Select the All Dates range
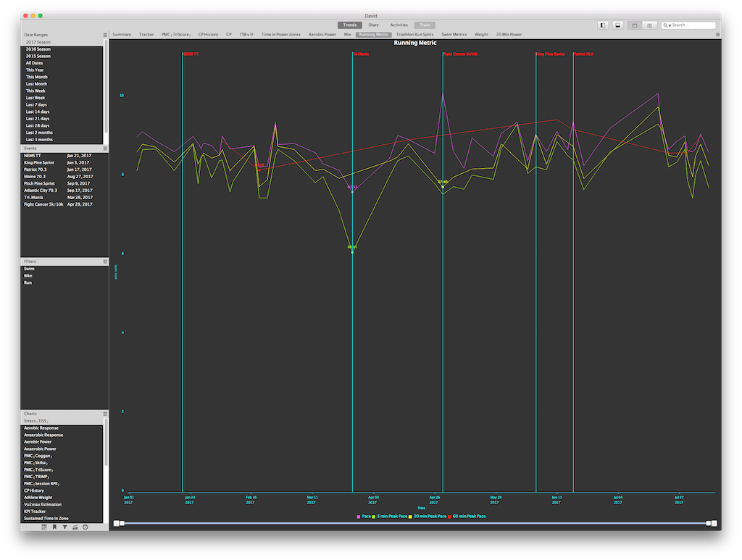Image resolution: width=742 pixels, height=560 pixels. tap(62, 63)
